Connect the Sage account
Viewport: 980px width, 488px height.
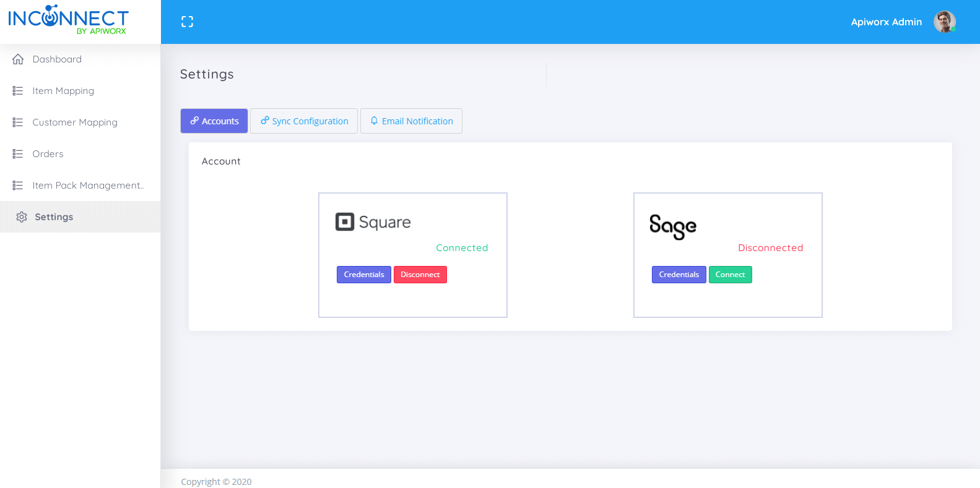pyautogui.click(x=731, y=275)
